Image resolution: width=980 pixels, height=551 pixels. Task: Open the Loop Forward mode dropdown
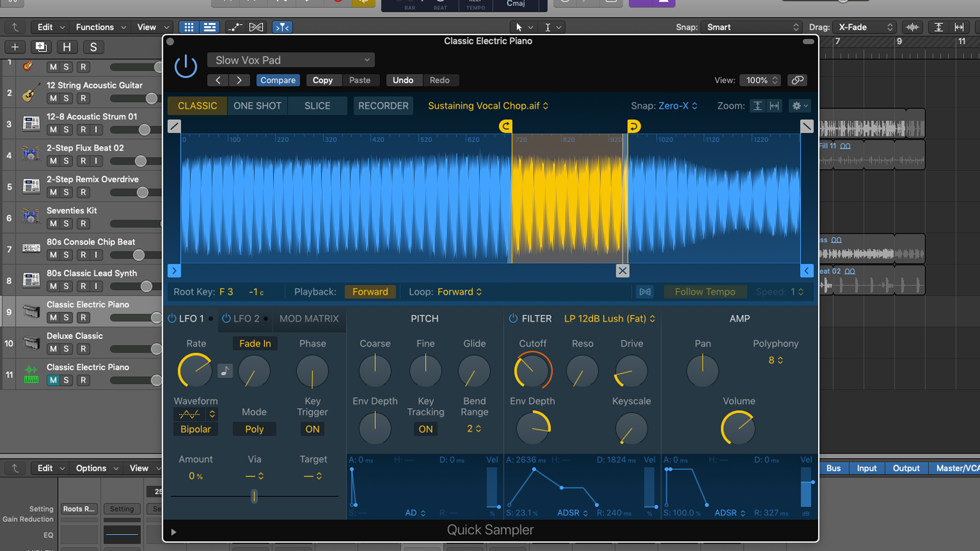[x=459, y=292]
